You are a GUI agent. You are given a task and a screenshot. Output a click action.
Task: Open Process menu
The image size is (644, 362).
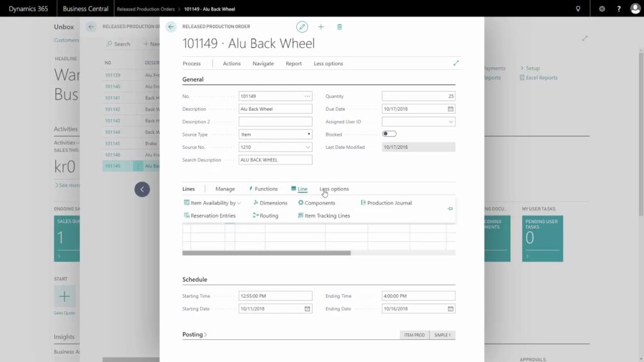tap(191, 63)
